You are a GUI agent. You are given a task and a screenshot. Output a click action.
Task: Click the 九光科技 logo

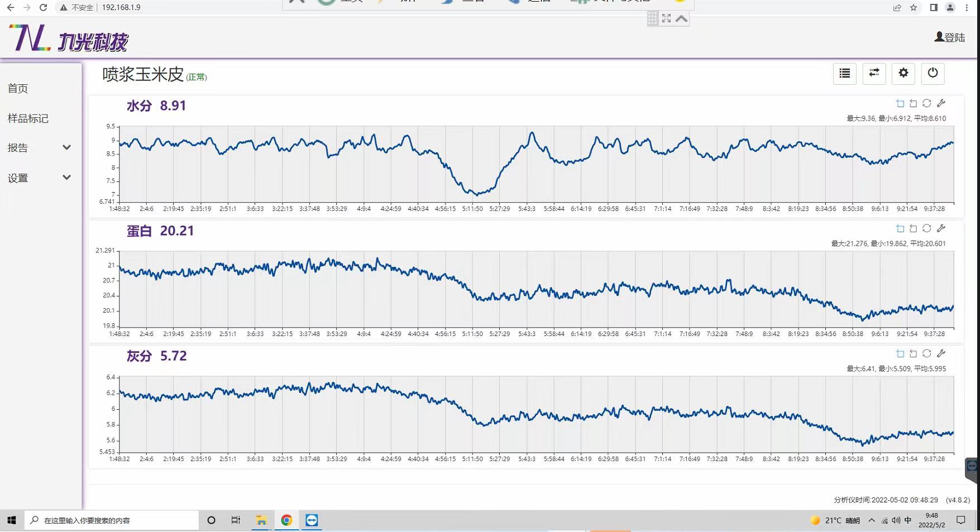click(x=69, y=38)
